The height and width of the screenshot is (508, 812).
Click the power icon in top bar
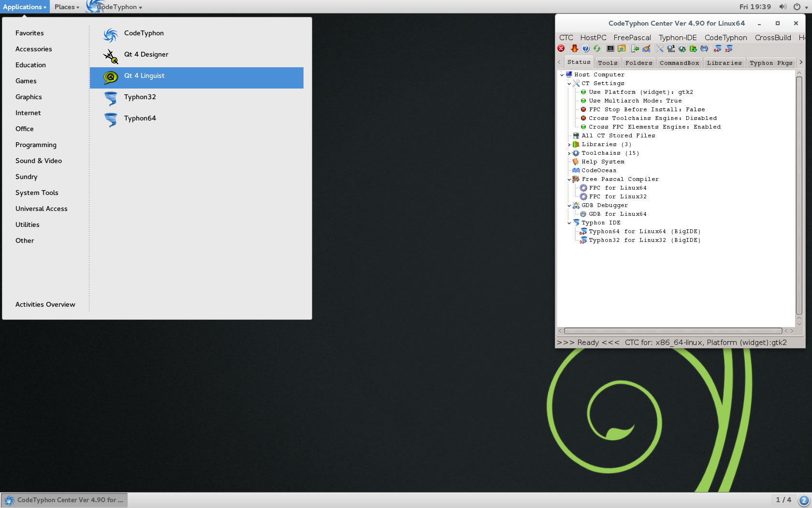pos(797,7)
